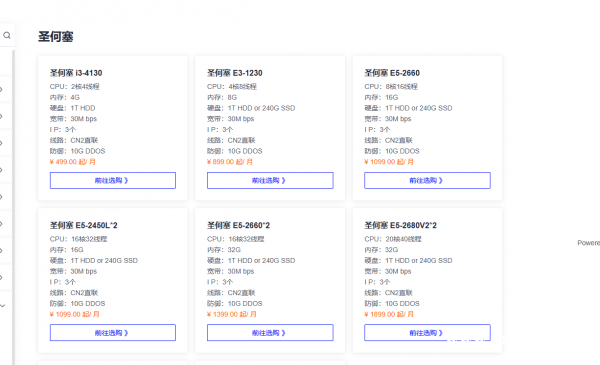Select the ¥ 899.00 起/月 price
The image size is (600, 365).
(230, 162)
